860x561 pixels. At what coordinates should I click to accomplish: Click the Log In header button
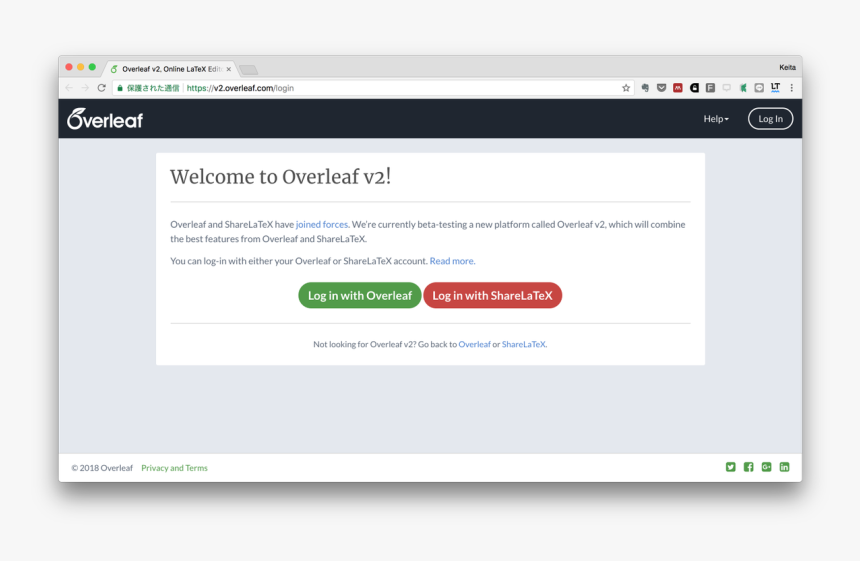[x=770, y=118]
